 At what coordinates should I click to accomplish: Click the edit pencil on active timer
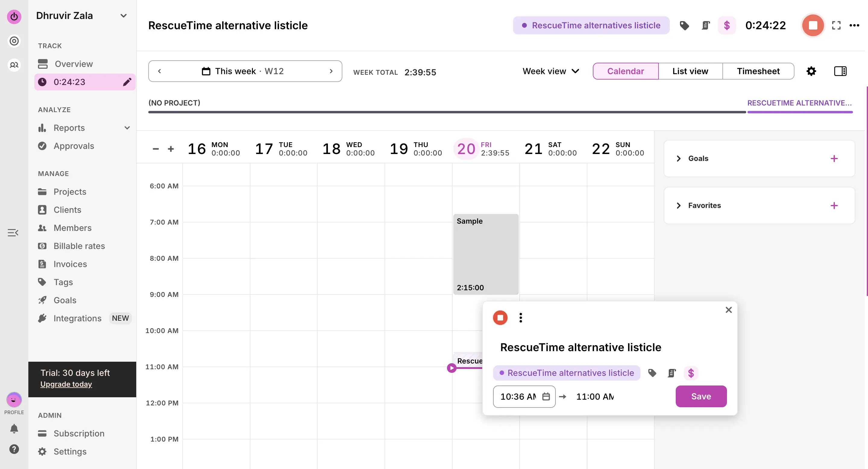pyautogui.click(x=127, y=82)
